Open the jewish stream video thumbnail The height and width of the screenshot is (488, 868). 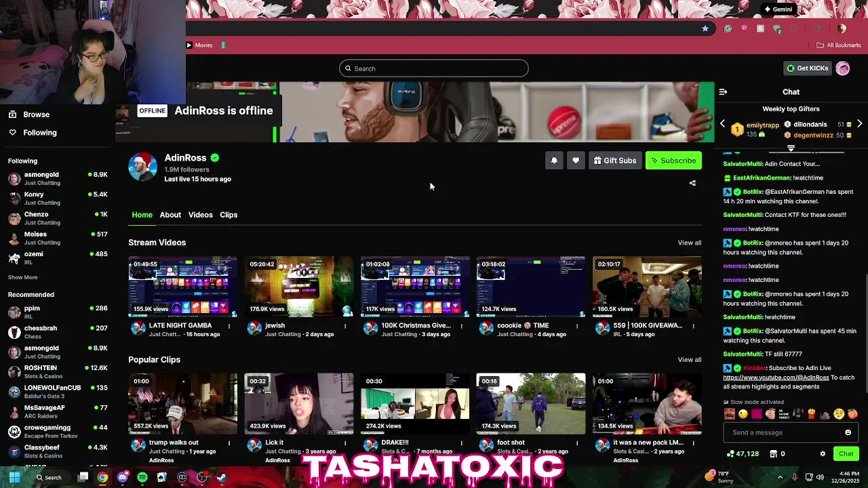pyautogui.click(x=299, y=287)
